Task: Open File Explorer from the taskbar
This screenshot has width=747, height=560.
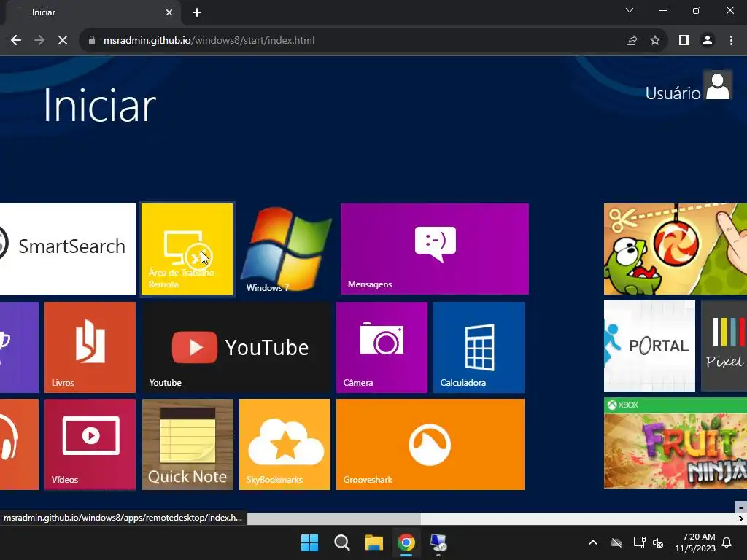Action: [374, 542]
